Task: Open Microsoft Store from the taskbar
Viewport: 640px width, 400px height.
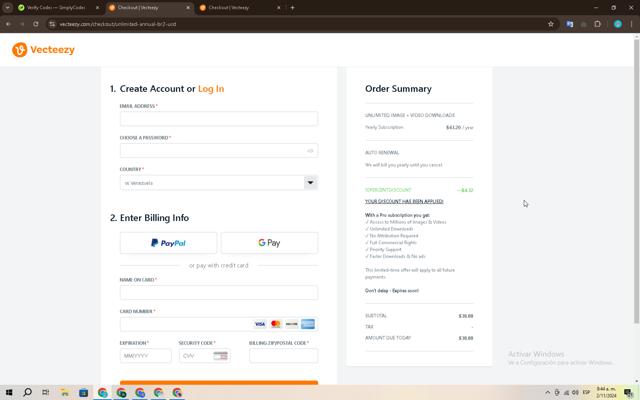Action: click(x=84, y=393)
